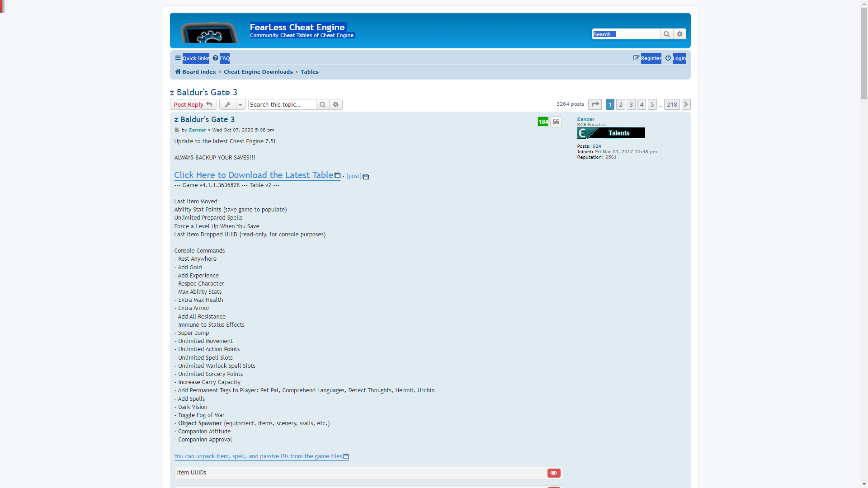Click page 218 of the thread
The image size is (868, 488).
pos(672,103)
